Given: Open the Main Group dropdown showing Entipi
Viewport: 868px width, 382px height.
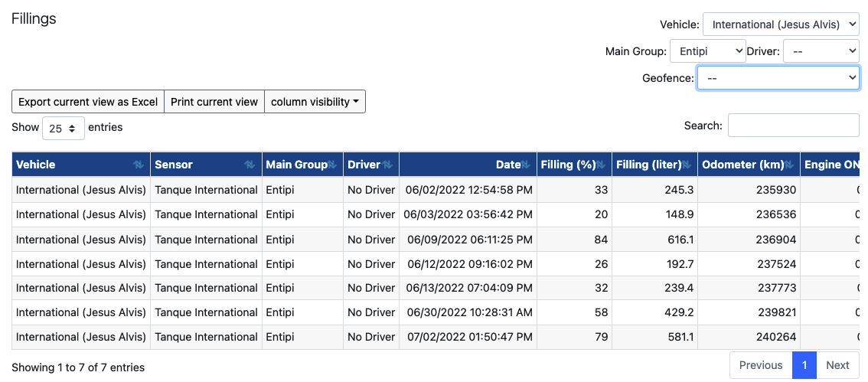Looking at the screenshot, I should pos(707,51).
